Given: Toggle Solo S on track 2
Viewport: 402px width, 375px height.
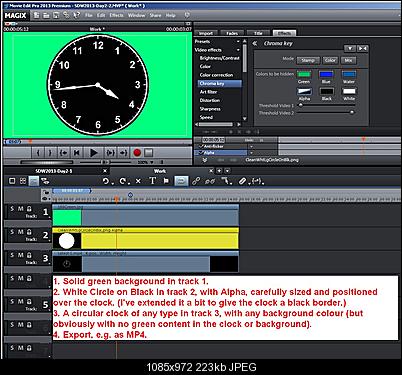Looking at the screenshot, I should pos(12,232).
